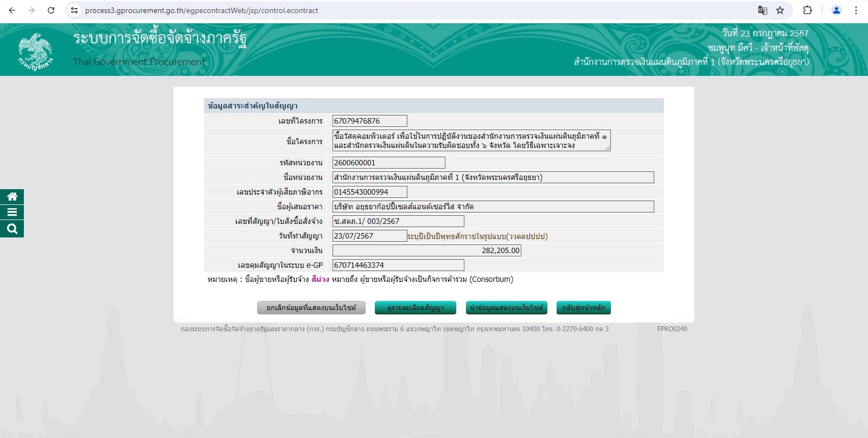Open the browser translate page icon
The image size is (868, 438).
tap(762, 10)
